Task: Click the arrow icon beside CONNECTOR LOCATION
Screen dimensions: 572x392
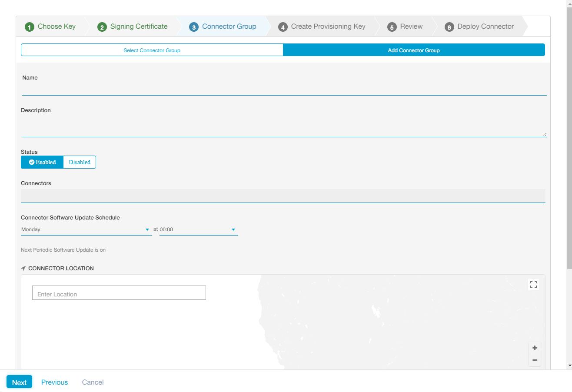Action: pyautogui.click(x=23, y=268)
